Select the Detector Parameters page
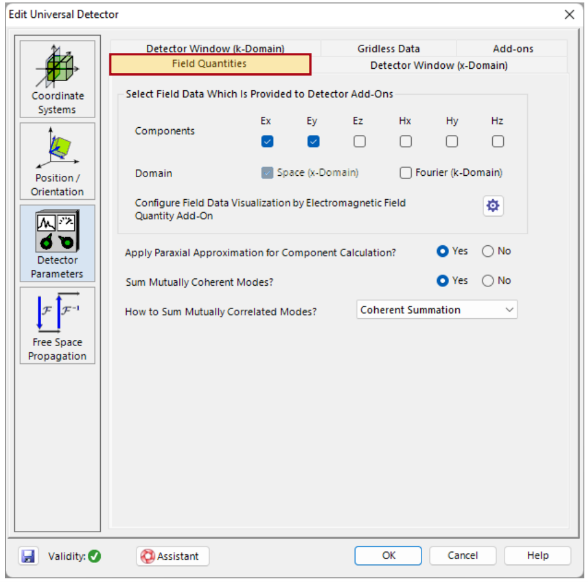Viewport: 588px width, 582px height. 57,243
